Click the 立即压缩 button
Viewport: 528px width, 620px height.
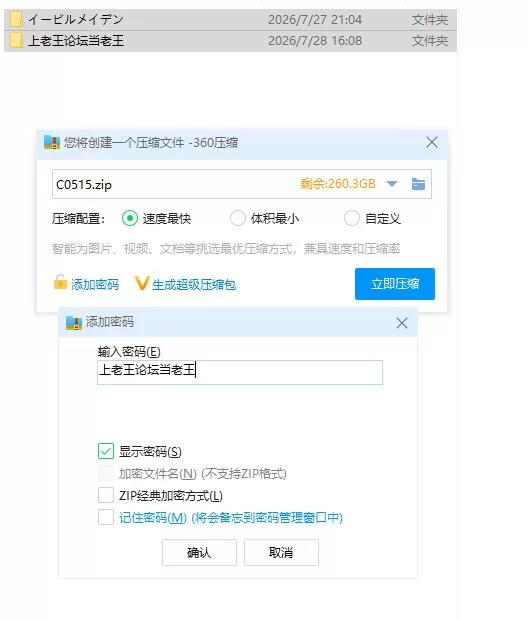click(x=395, y=284)
